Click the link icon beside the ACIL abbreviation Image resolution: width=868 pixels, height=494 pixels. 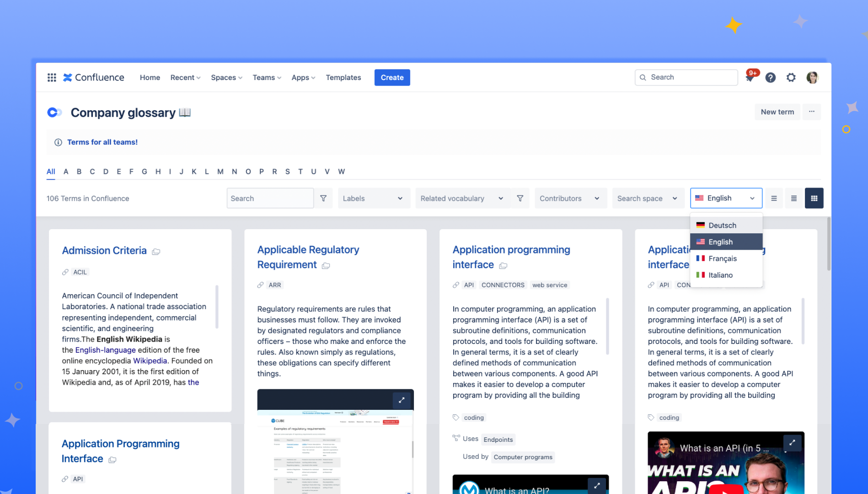click(x=65, y=272)
